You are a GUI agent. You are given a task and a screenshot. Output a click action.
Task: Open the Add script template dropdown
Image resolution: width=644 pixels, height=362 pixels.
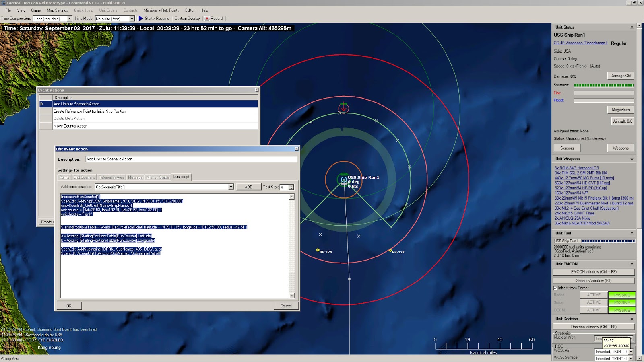pyautogui.click(x=231, y=187)
